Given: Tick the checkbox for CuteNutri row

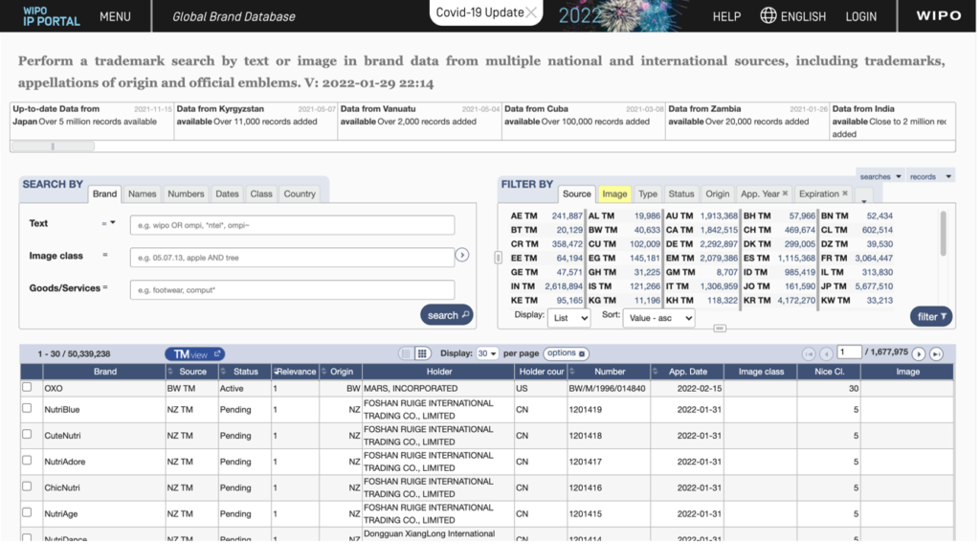Looking at the screenshot, I should pos(27,434).
